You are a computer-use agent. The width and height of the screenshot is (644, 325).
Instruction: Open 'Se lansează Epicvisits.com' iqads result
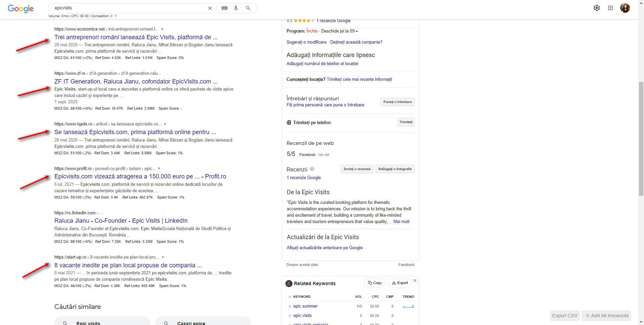pyautogui.click(x=135, y=132)
